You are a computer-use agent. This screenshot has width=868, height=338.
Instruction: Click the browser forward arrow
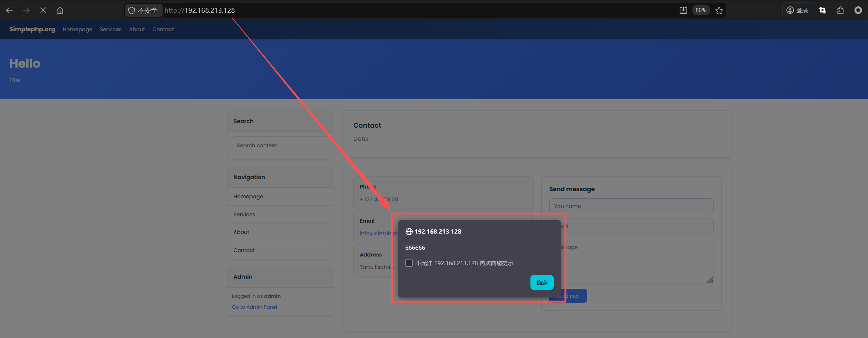[26, 11]
